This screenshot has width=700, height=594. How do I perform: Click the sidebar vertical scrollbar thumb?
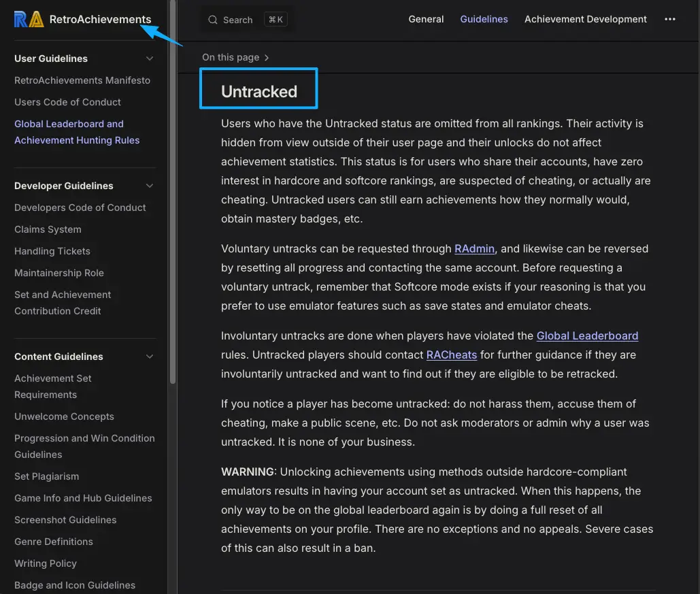coord(173,192)
